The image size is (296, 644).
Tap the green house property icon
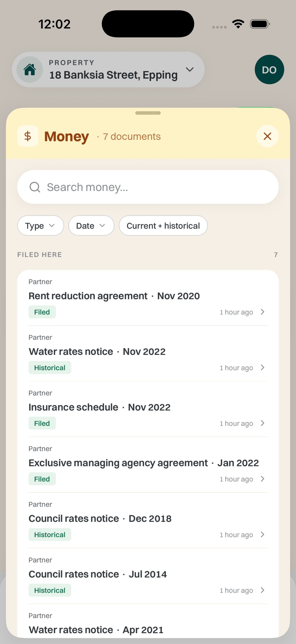pos(30,69)
